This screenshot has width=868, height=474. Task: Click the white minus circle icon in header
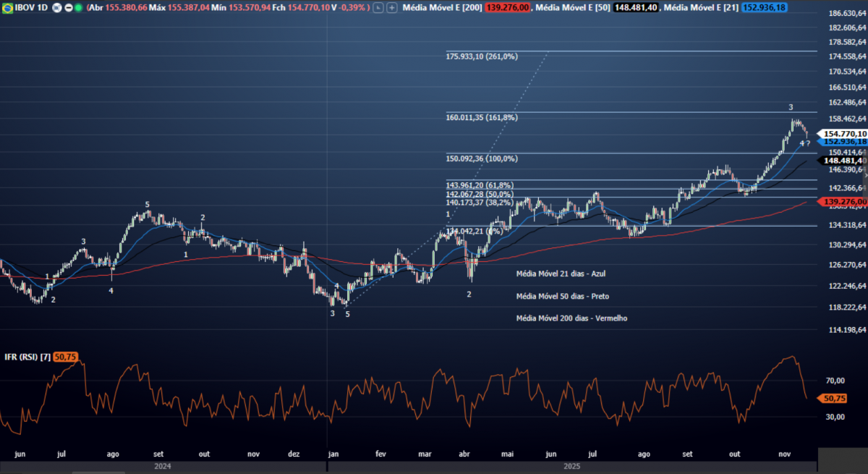click(x=67, y=8)
